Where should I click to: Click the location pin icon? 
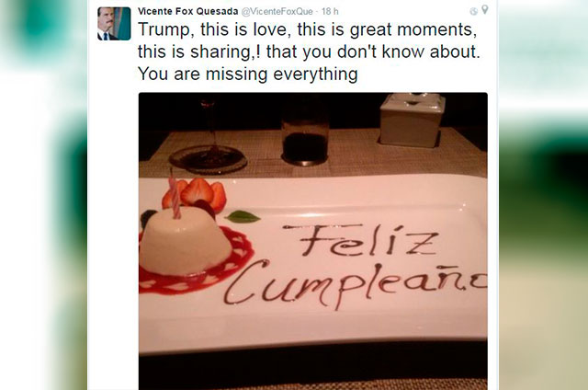(484, 11)
